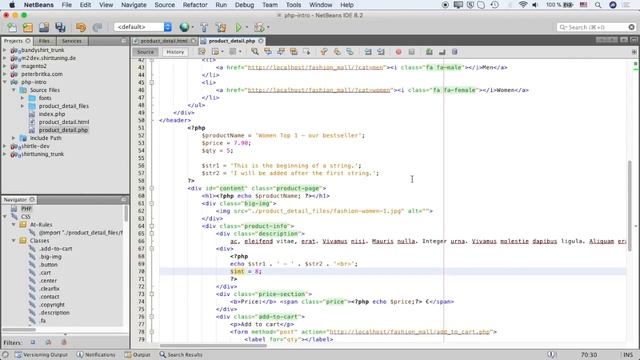Viewport: 640px width, 360px height.
Task: Select the Source view button
Action: [145, 52]
